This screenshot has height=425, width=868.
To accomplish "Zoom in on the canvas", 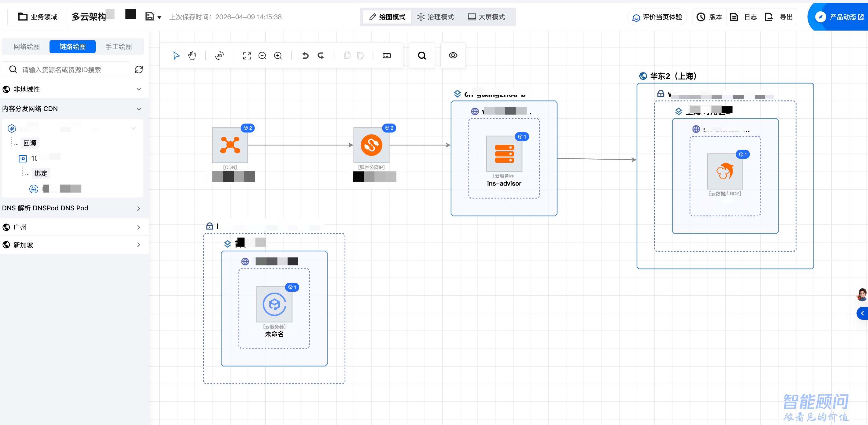I will (x=278, y=55).
